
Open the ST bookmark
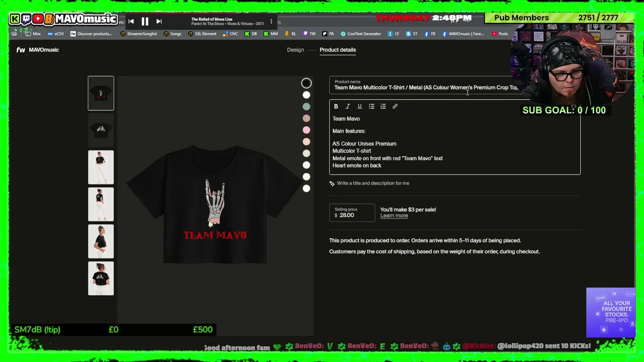click(x=412, y=34)
